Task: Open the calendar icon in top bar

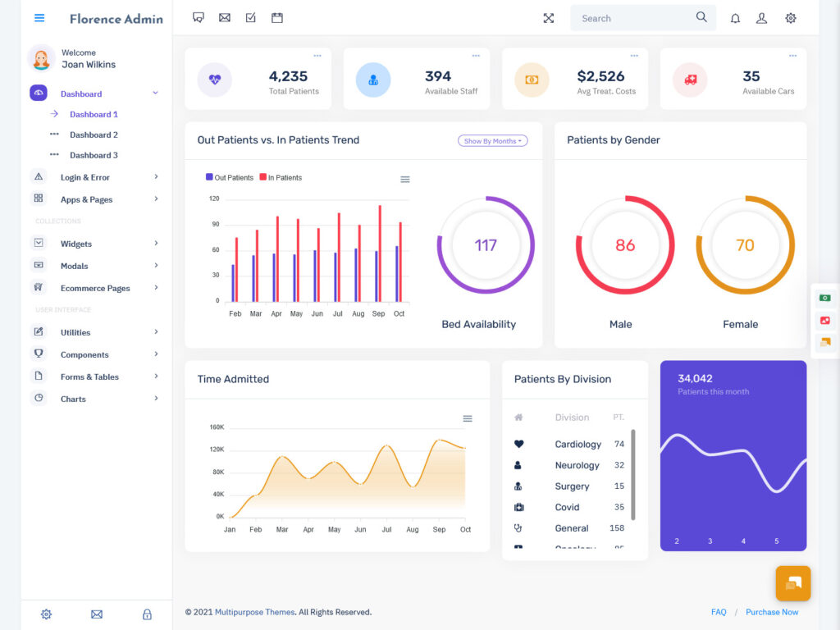Action: [277, 18]
